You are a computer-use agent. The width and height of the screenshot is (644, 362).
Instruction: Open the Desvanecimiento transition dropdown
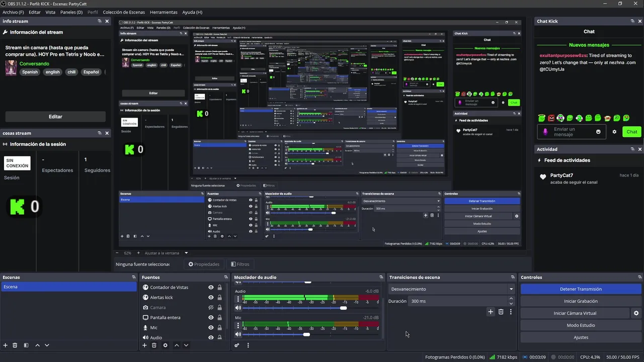click(x=452, y=289)
